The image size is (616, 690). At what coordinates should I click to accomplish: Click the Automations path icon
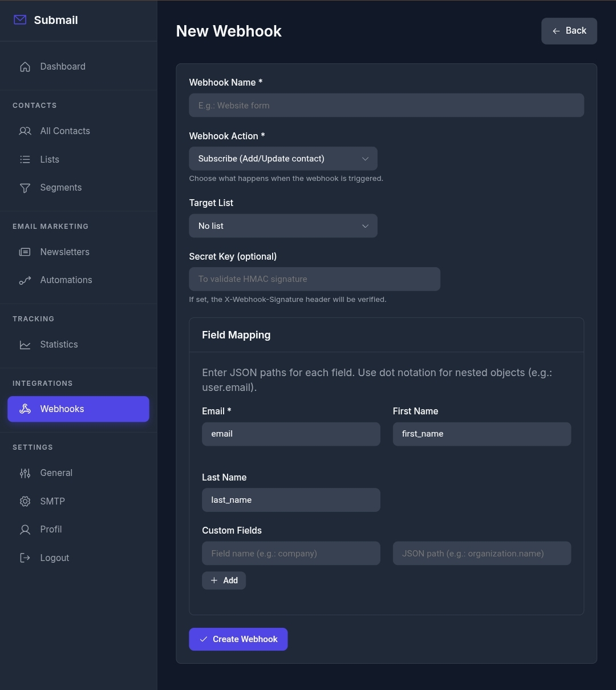pyautogui.click(x=25, y=280)
